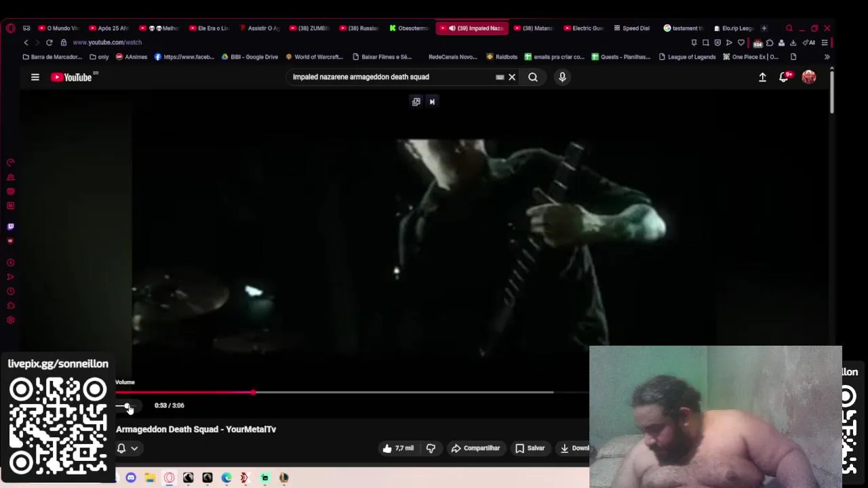Switch to the Assistir O Ag tab

[260, 28]
